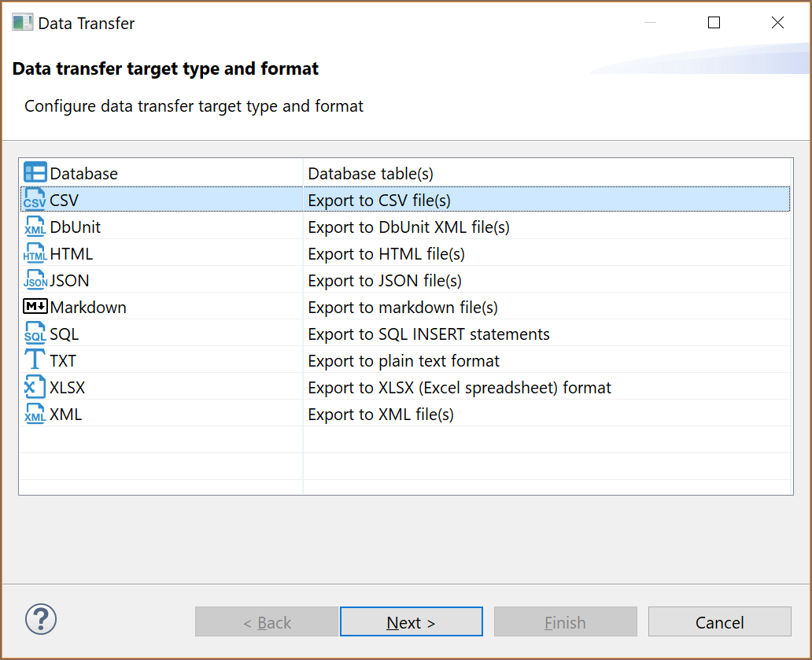Select the HTML file icon

pyautogui.click(x=35, y=253)
